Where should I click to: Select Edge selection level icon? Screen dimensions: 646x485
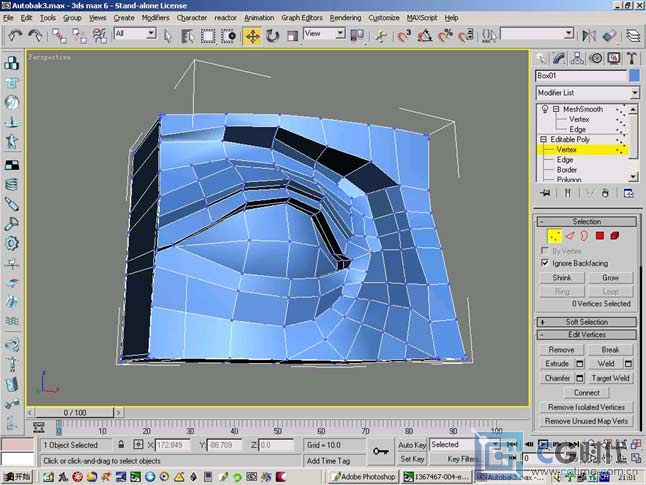(570, 236)
